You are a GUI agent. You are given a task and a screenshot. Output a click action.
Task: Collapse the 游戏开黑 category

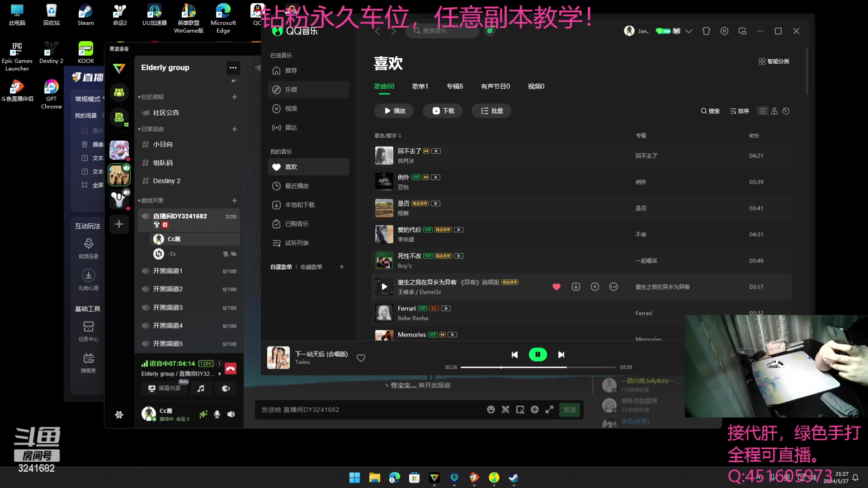(x=151, y=201)
